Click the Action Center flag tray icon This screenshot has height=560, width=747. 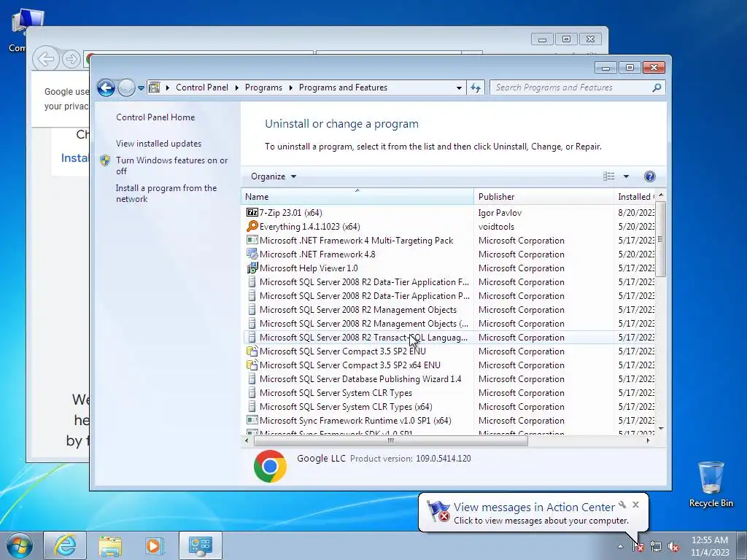coord(638,547)
